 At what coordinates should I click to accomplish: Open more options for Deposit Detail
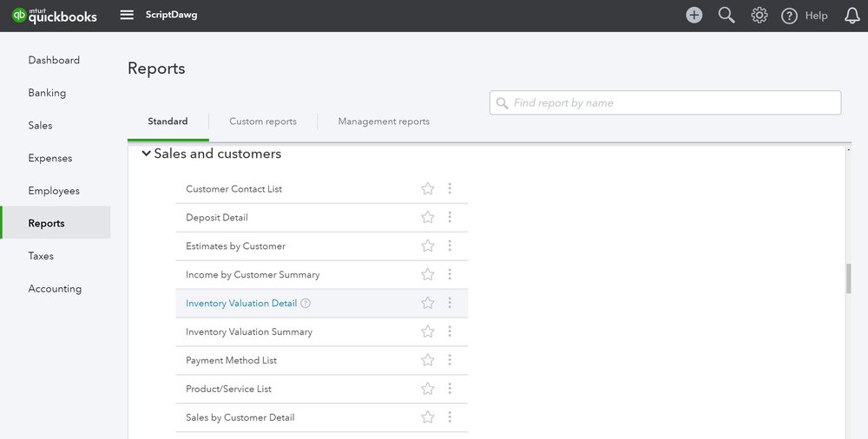450,217
